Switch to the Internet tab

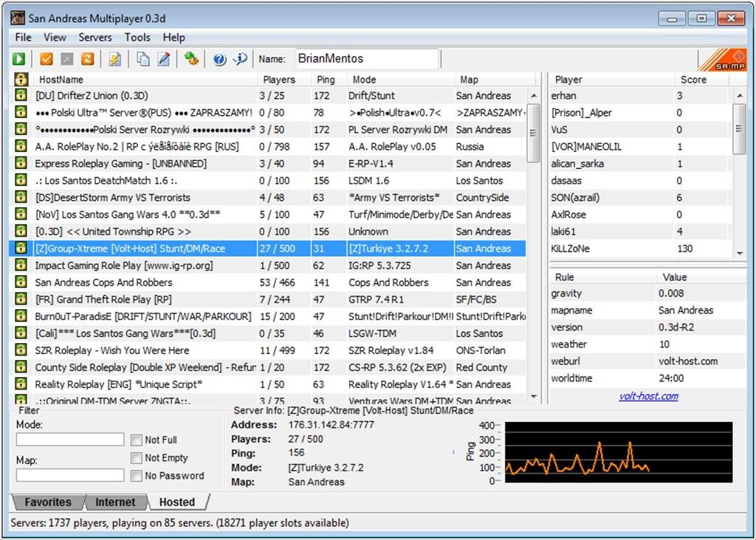tap(115, 502)
